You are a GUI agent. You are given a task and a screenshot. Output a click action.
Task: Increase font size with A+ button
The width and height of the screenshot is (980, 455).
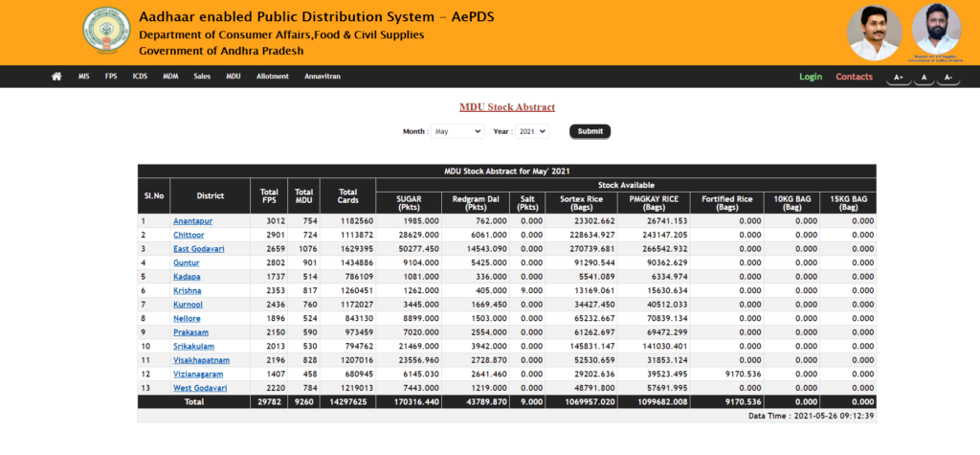tap(898, 78)
